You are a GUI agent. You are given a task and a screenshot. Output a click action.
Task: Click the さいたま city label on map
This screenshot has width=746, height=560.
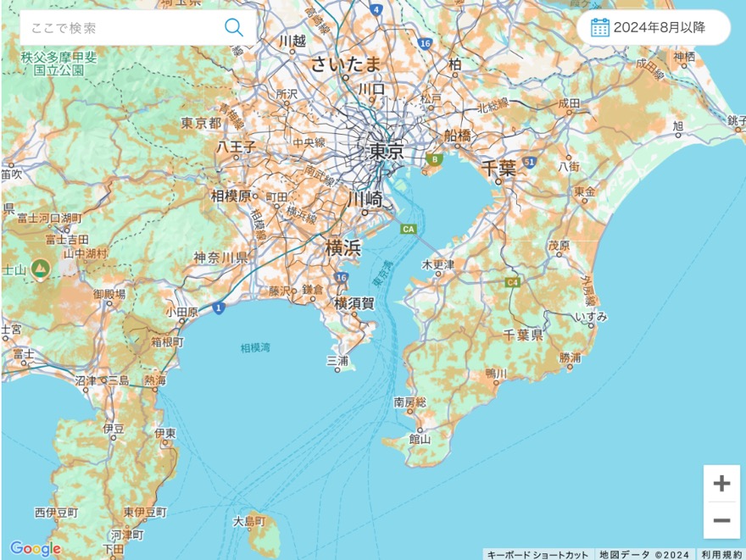345,64
